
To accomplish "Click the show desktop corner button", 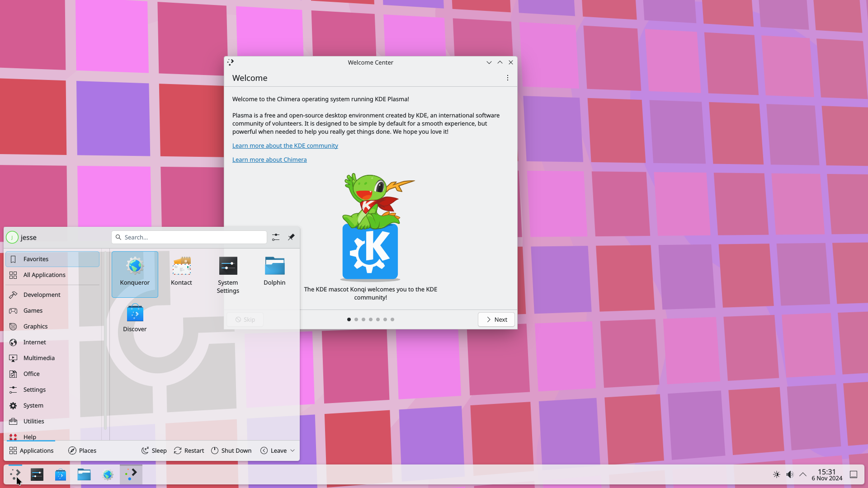I will [854, 474].
